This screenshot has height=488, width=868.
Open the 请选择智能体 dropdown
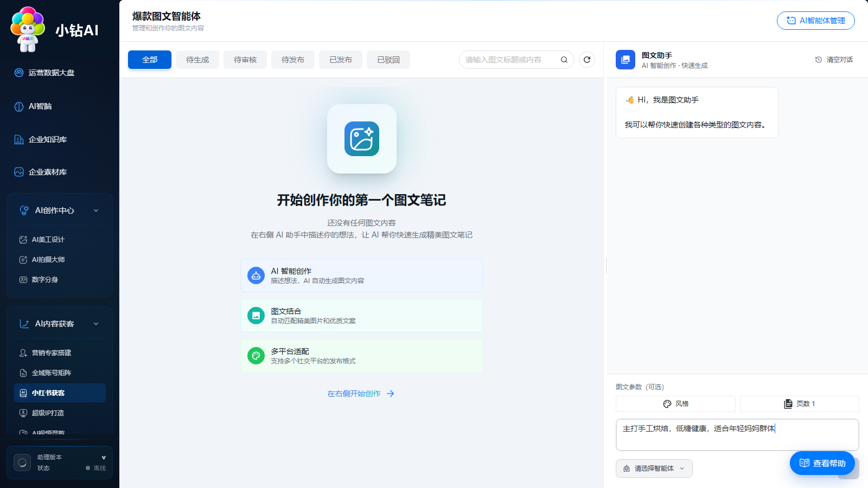654,468
